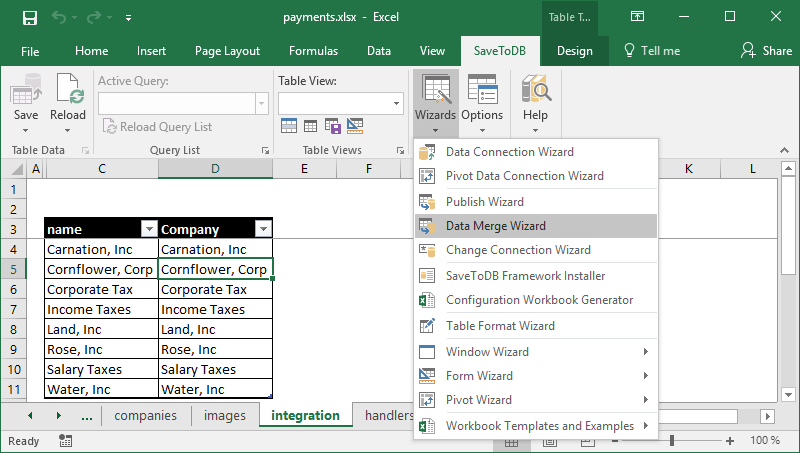Viewport: 800px width, 453px height.
Task: Click column D header
Action: point(215,169)
